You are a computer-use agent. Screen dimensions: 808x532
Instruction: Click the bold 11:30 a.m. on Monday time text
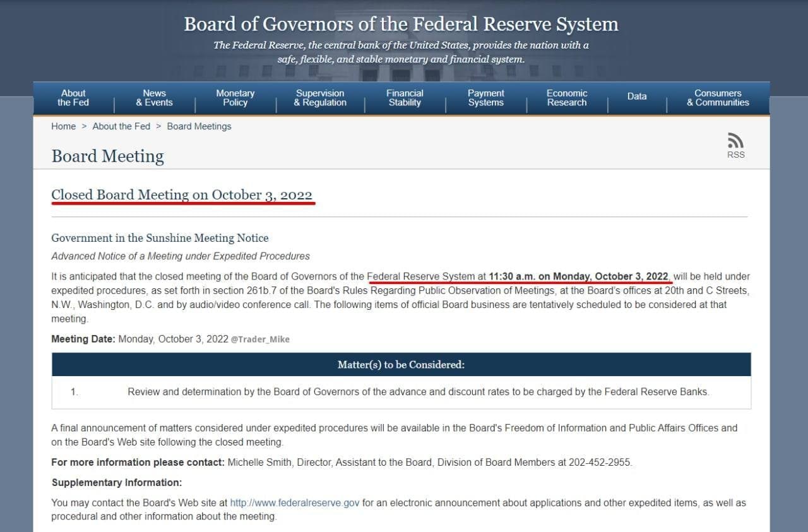point(578,276)
